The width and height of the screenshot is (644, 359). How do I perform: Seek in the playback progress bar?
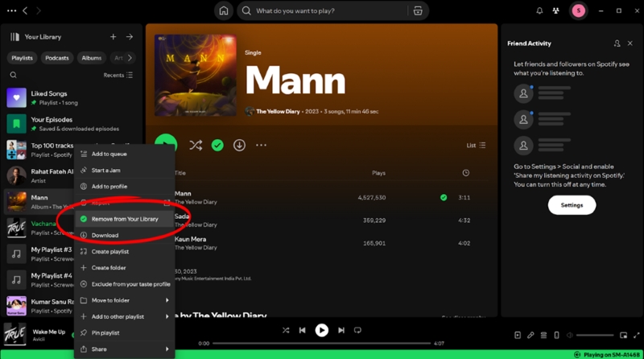click(x=321, y=343)
